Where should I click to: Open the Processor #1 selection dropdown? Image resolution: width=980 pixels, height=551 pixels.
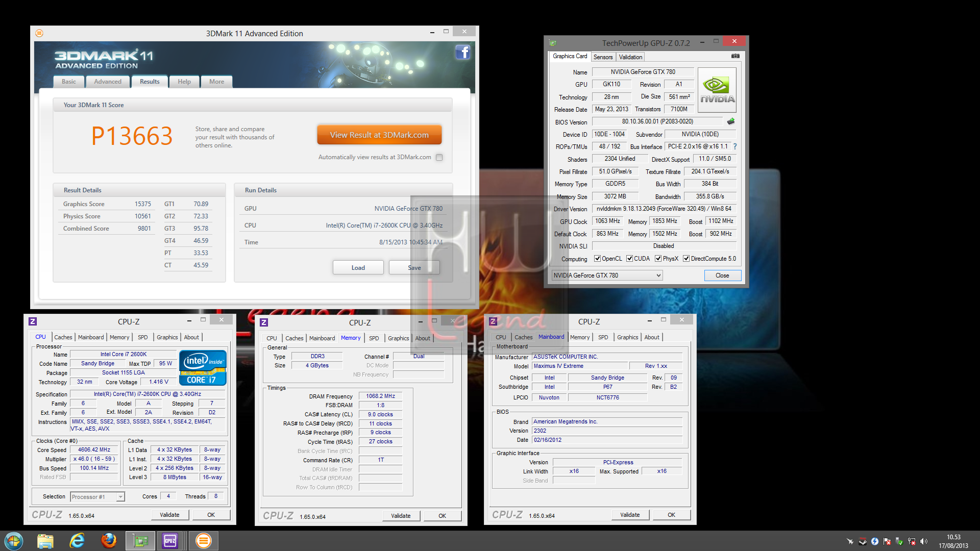(97, 497)
